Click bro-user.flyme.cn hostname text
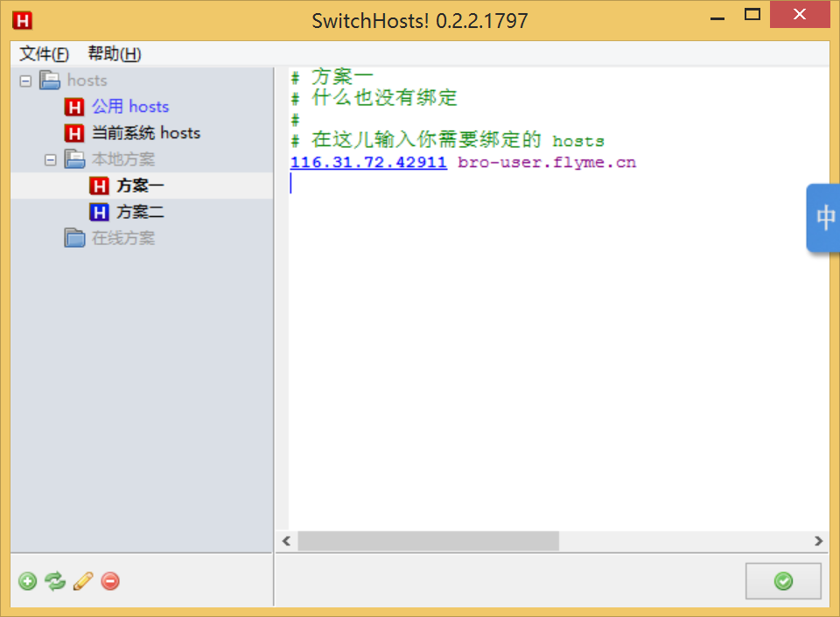 [x=547, y=162]
